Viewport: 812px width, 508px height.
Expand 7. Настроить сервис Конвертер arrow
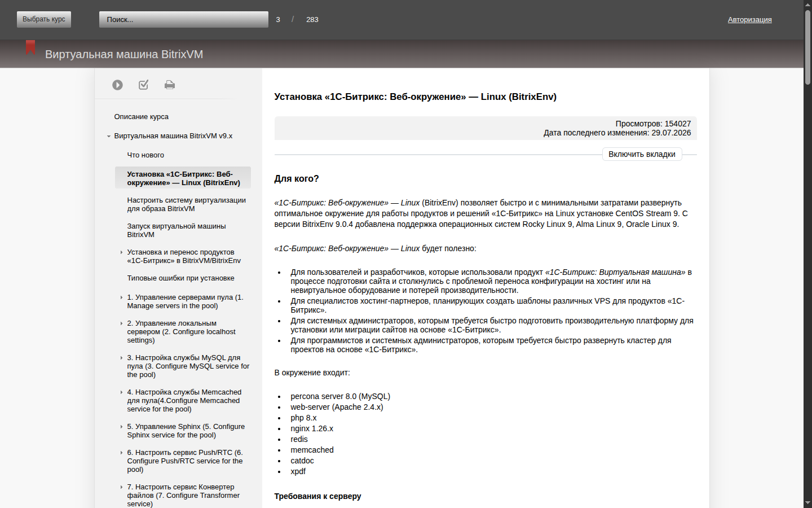click(121, 487)
